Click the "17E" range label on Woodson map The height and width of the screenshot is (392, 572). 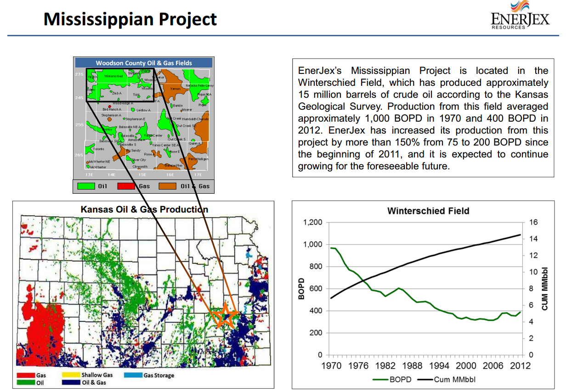[x=198, y=175]
